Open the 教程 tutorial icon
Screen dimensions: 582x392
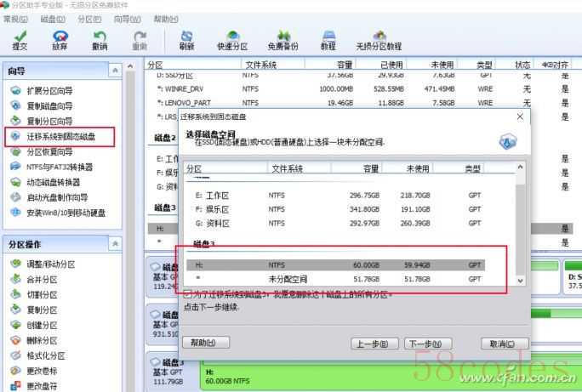(328, 40)
